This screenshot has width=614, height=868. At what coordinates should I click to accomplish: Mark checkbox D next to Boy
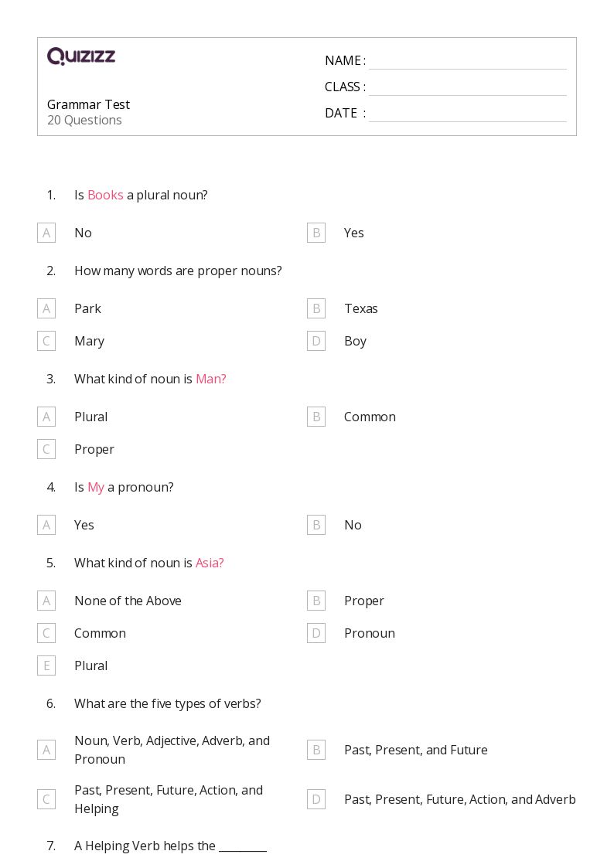click(x=316, y=341)
